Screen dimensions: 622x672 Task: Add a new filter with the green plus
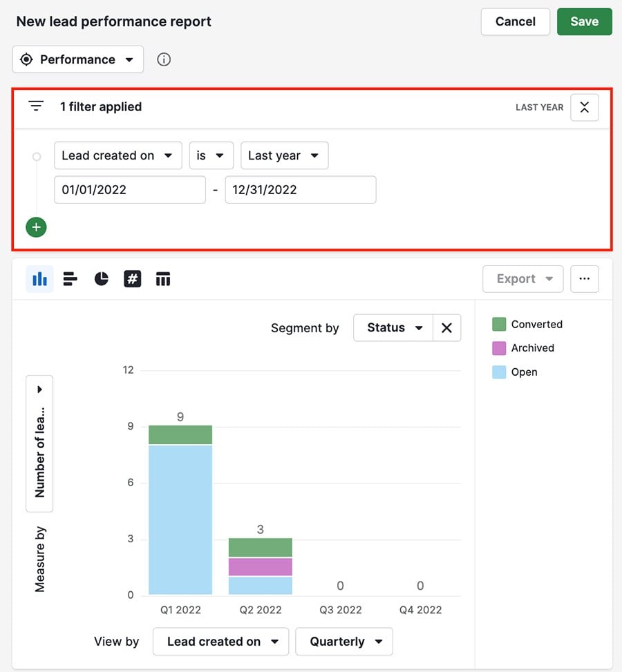pyautogui.click(x=36, y=227)
